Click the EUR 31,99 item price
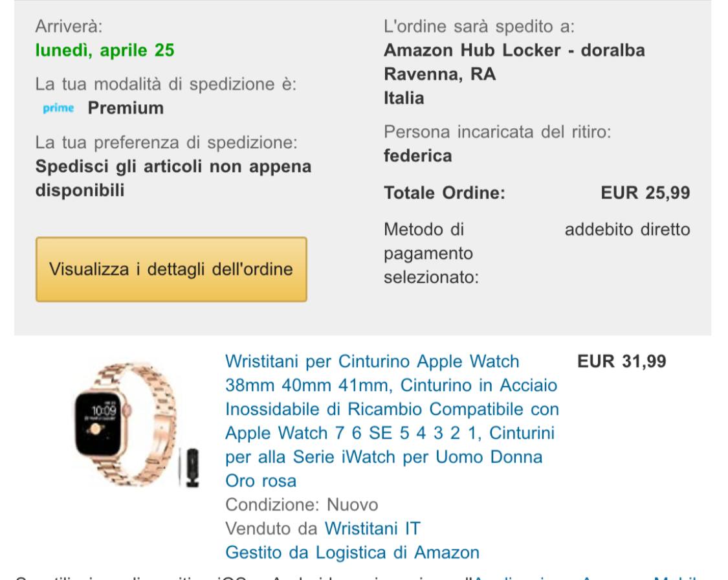 click(x=622, y=361)
